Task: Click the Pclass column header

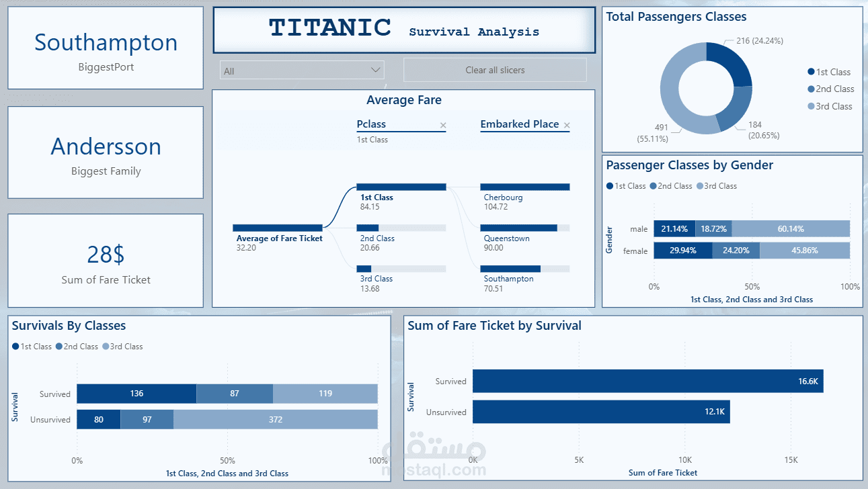Action: 371,124
